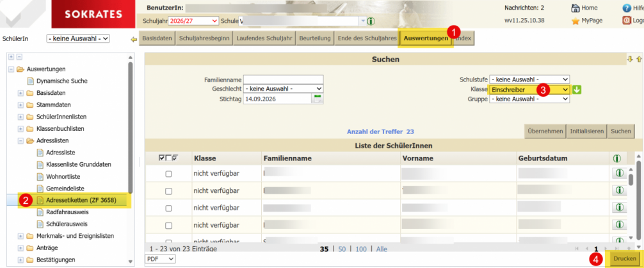Open the PDF output format dropdown
644x268 pixels.
pyautogui.click(x=161, y=259)
